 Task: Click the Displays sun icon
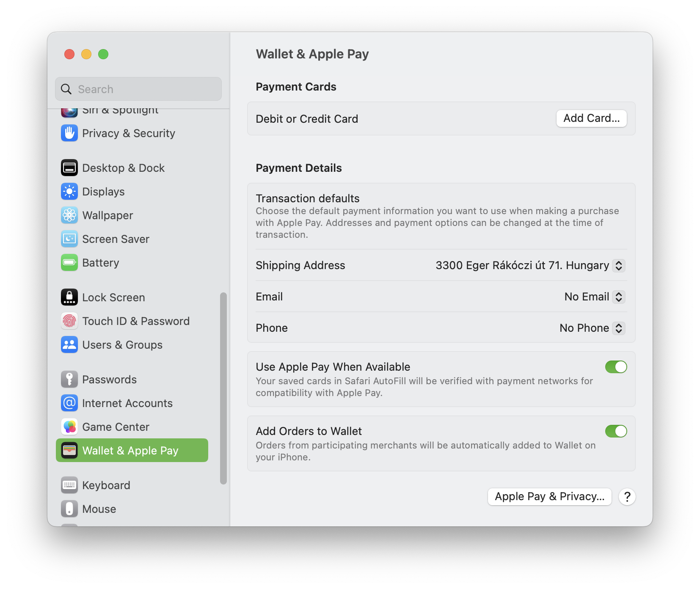[x=69, y=192]
